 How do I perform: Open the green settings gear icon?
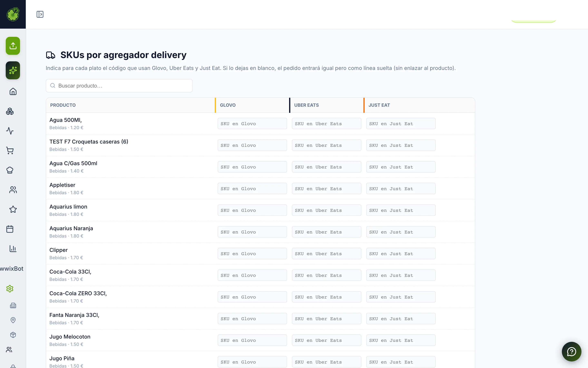(x=10, y=289)
